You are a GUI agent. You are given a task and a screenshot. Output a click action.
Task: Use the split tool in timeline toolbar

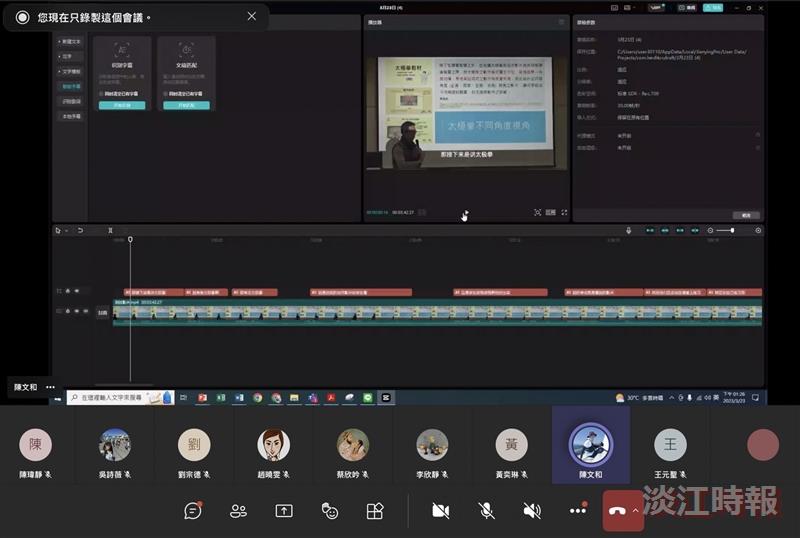(x=110, y=231)
